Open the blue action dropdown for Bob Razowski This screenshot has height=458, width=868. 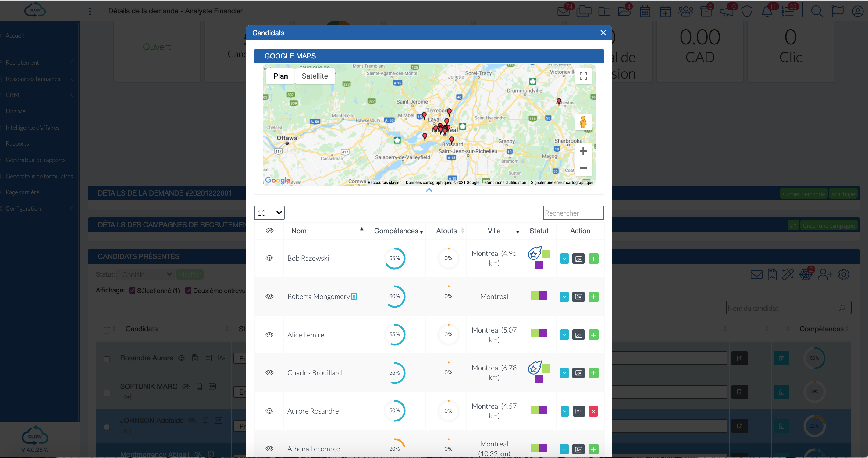pos(564,259)
